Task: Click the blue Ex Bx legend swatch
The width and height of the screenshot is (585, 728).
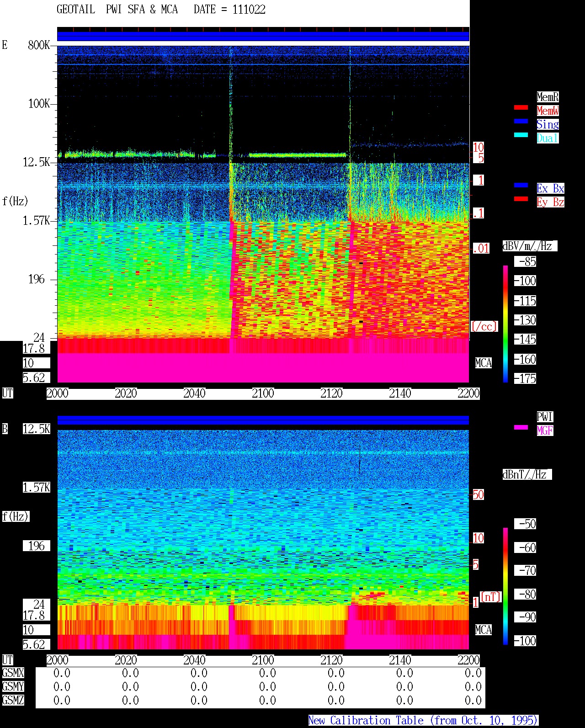Action: [x=521, y=186]
